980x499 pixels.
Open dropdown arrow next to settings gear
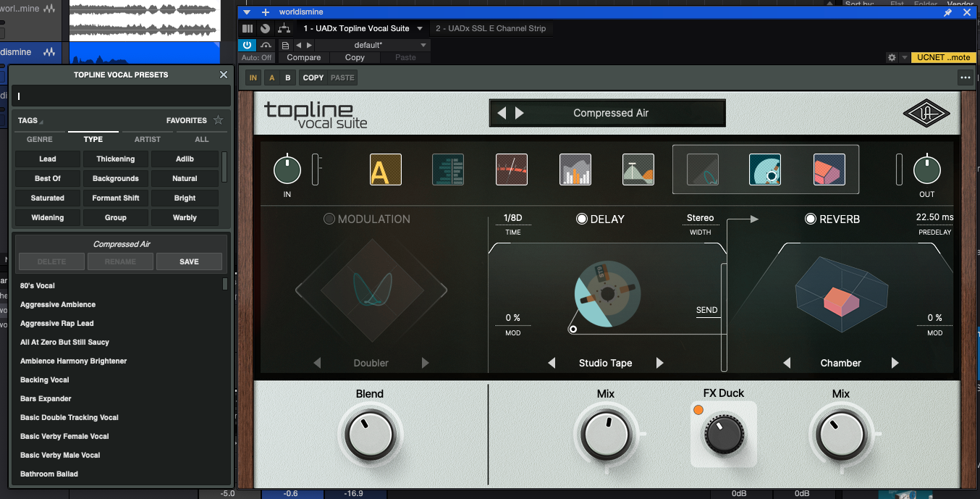(x=904, y=57)
